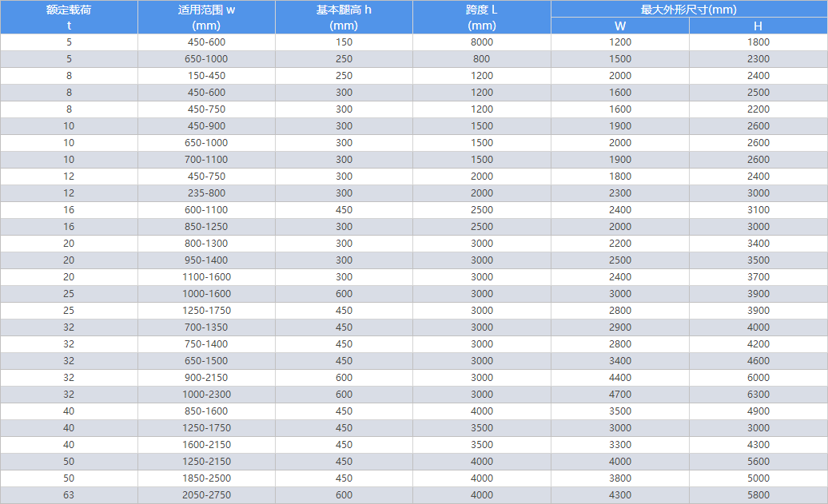Select the cell with range 2050-2750
The height and width of the screenshot is (504, 828).
coord(206,495)
